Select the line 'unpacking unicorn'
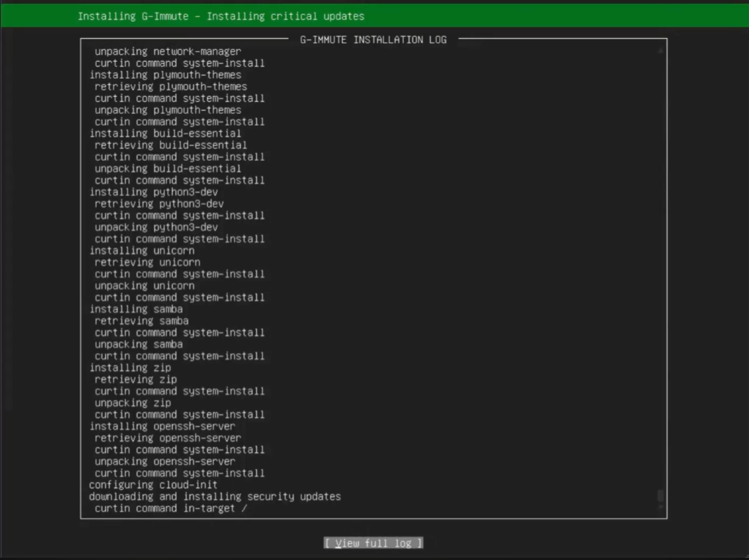The height and width of the screenshot is (560, 749). [145, 285]
